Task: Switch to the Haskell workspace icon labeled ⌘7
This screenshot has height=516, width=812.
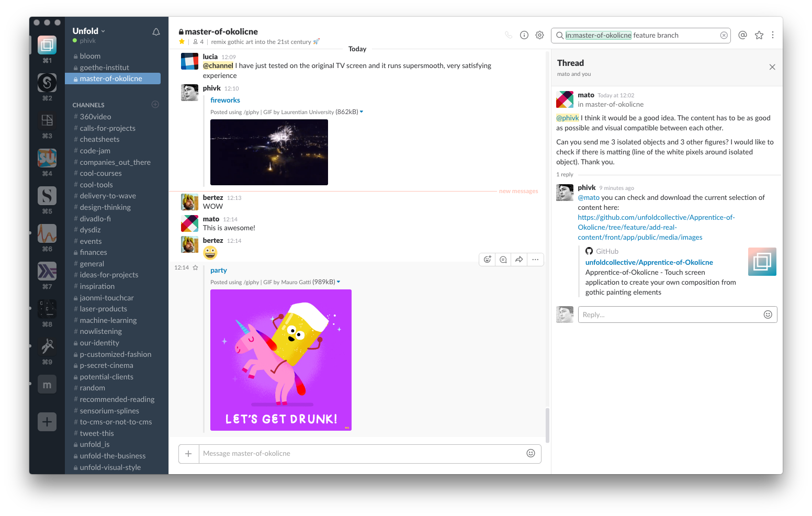Action: pyautogui.click(x=47, y=272)
